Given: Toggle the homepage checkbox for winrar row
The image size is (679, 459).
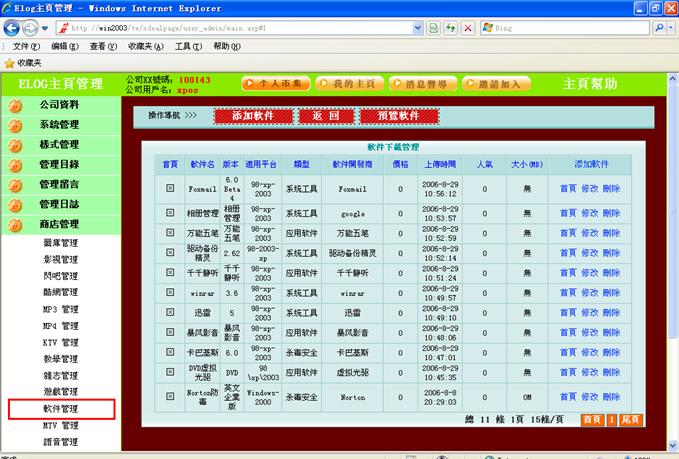Looking at the screenshot, I should [x=169, y=293].
